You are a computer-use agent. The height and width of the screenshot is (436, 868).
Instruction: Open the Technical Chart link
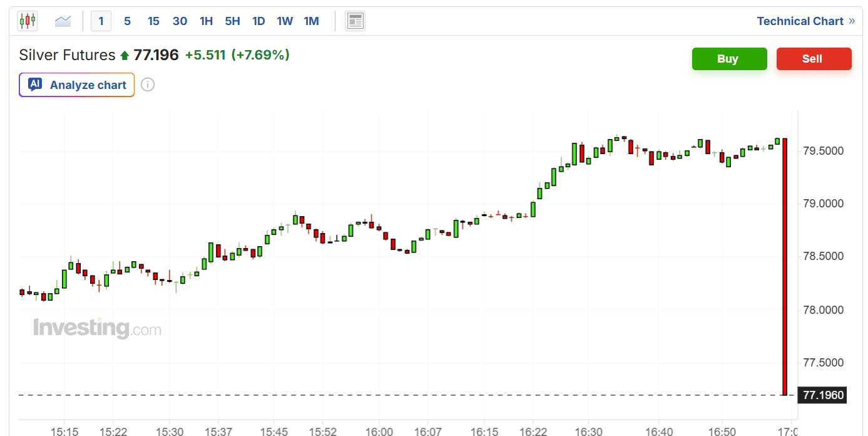[x=806, y=21]
